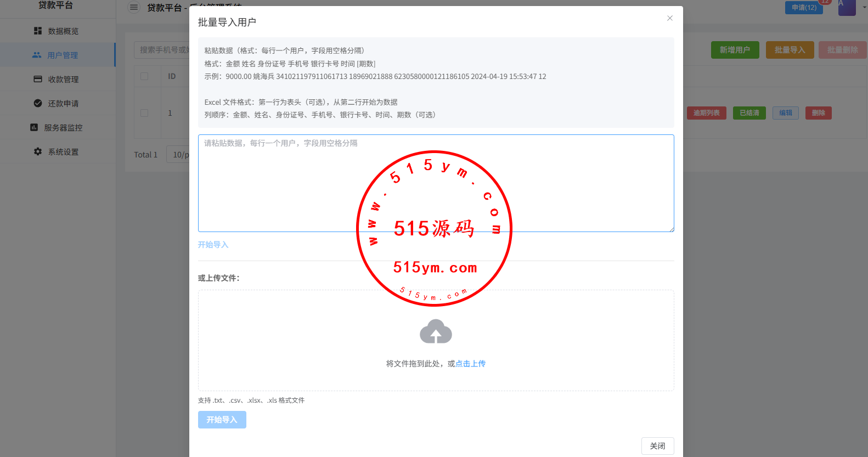The image size is (868, 457).
Task: Open the page size 10/page dropdown
Action: pyautogui.click(x=179, y=155)
